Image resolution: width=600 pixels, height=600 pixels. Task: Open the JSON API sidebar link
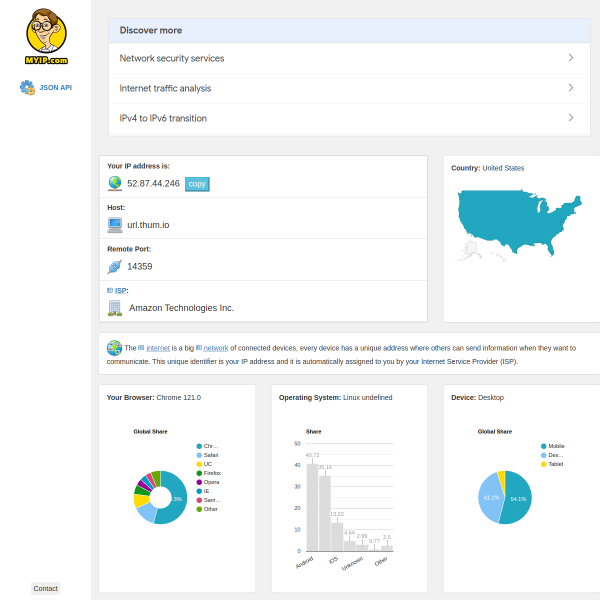(x=55, y=88)
